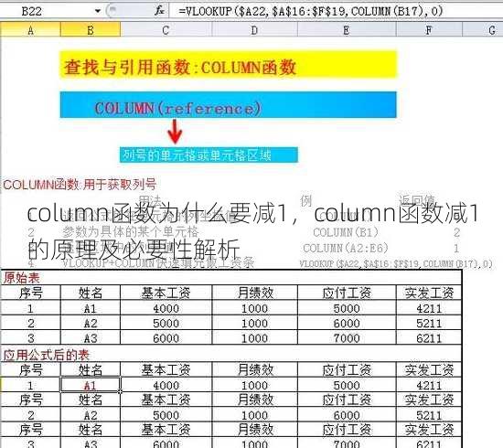Select name cell A2 in 原始表

[91, 323]
